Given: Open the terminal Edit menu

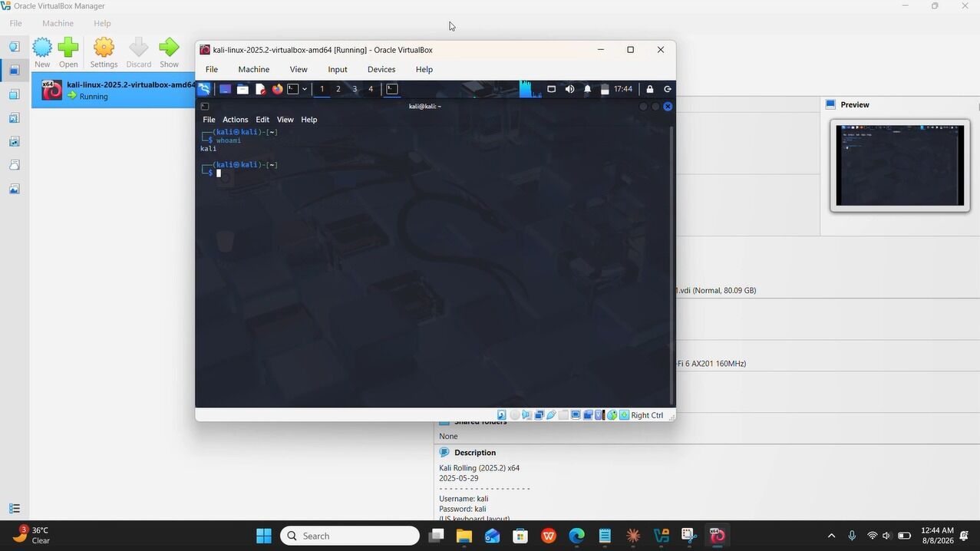Looking at the screenshot, I should pyautogui.click(x=262, y=120).
